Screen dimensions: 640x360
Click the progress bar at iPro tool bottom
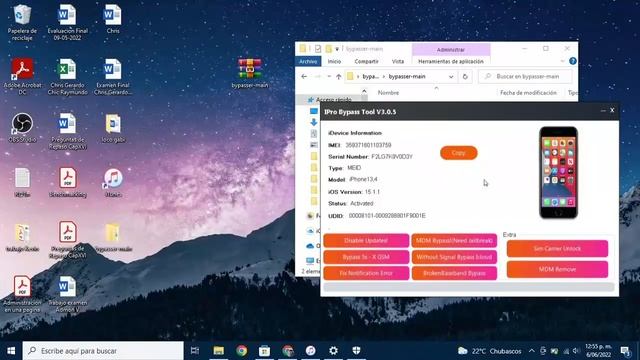tap(469, 287)
